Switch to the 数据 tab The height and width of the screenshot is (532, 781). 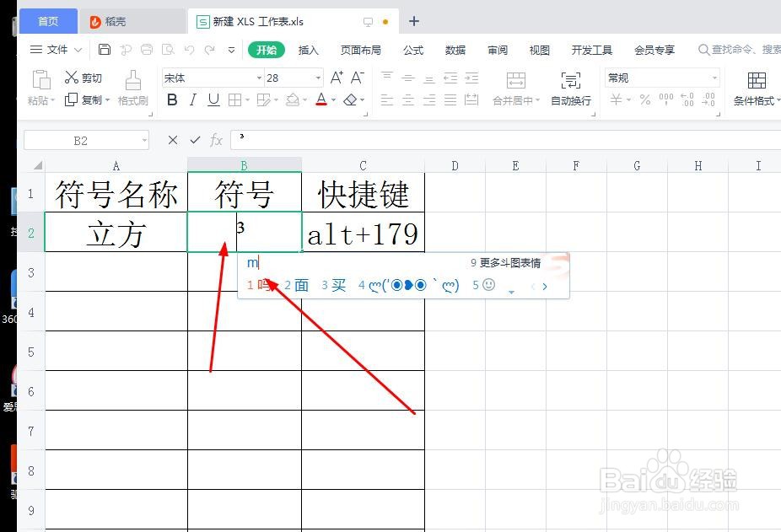click(x=455, y=50)
